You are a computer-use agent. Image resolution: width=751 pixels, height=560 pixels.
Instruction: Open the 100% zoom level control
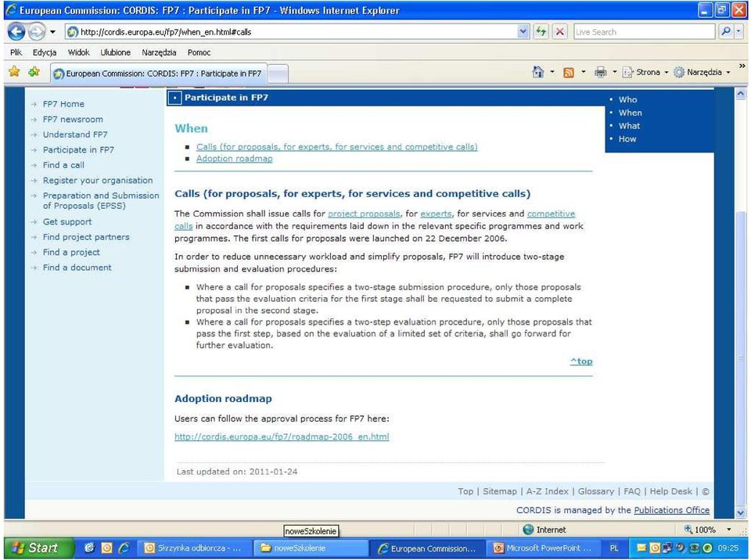699,529
